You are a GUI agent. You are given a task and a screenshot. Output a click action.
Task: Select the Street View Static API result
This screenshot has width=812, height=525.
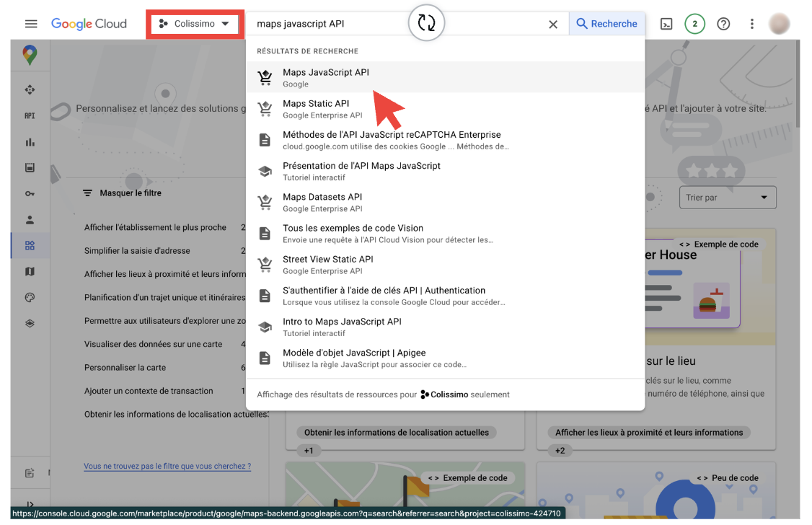click(x=446, y=265)
